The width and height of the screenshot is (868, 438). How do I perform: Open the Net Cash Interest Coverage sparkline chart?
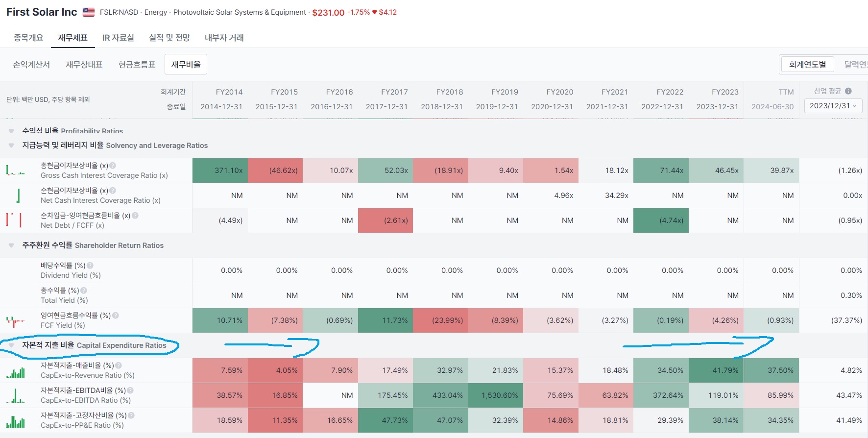pyautogui.click(x=18, y=195)
